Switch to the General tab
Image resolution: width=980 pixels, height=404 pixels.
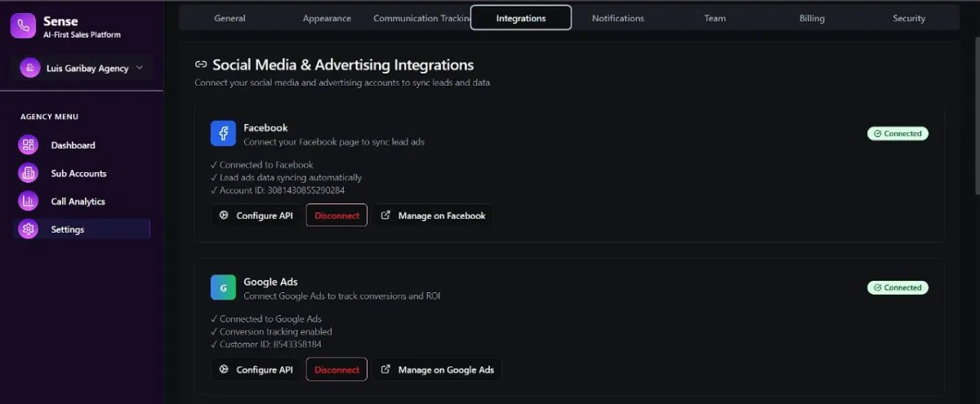[229, 18]
